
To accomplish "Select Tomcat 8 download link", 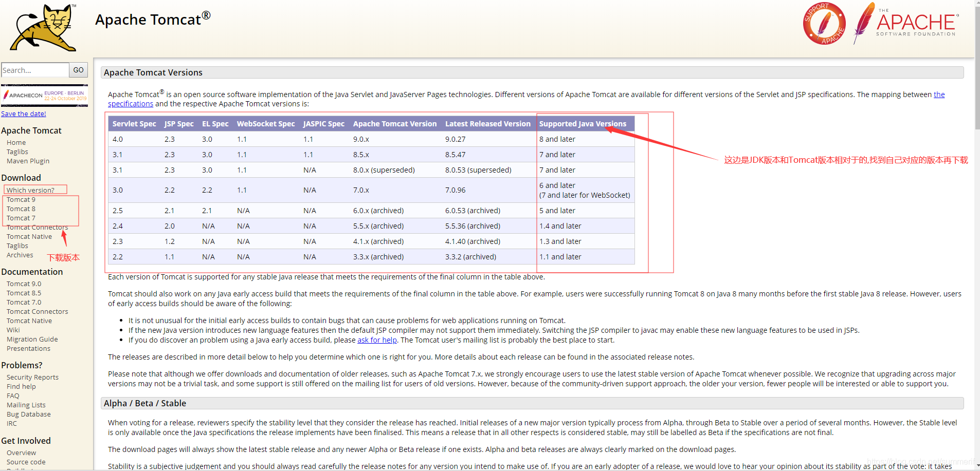I will (21, 209).
